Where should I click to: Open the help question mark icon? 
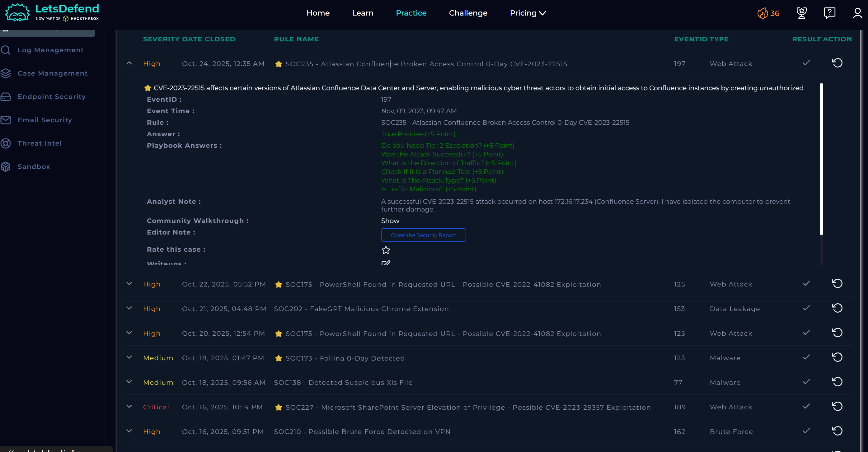click(830, 13)
